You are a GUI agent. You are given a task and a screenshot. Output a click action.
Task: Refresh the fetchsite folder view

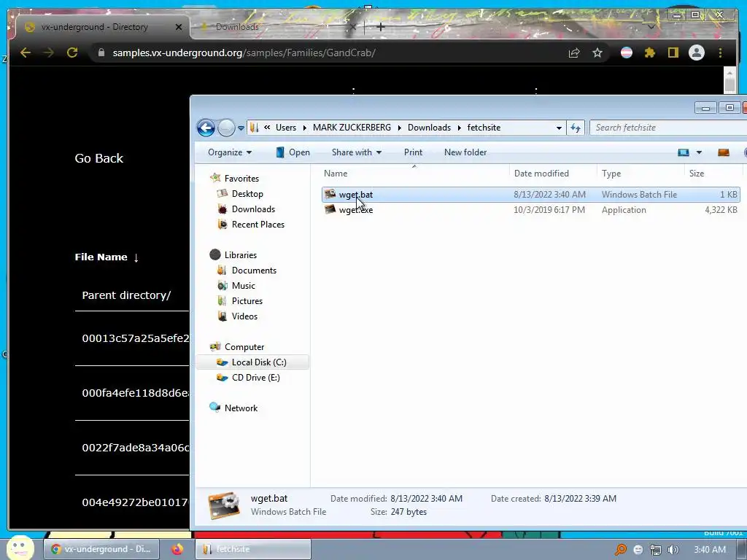pos(576,128)
